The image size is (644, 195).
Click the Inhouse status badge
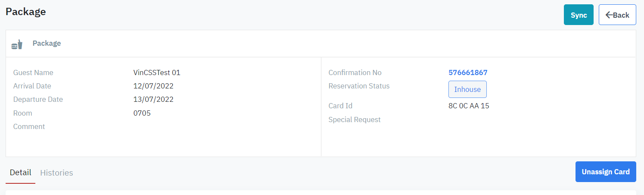click(x=467, y=89)
